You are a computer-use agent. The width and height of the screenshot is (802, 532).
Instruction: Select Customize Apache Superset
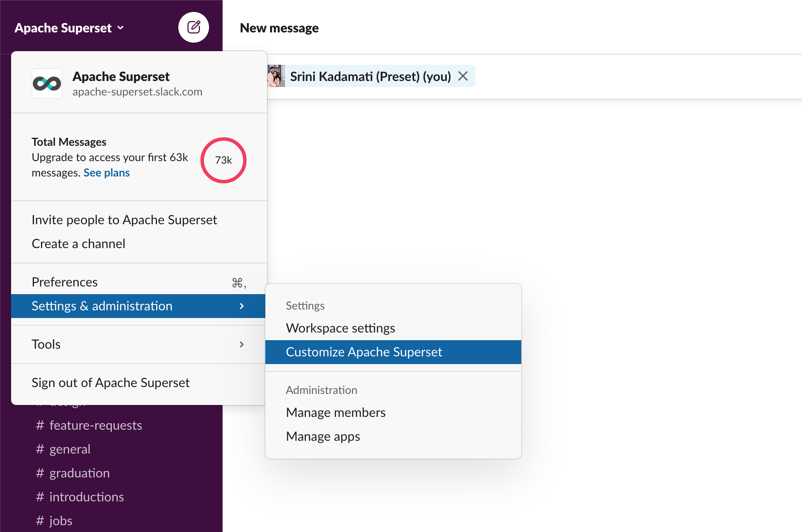click(364, 352)
